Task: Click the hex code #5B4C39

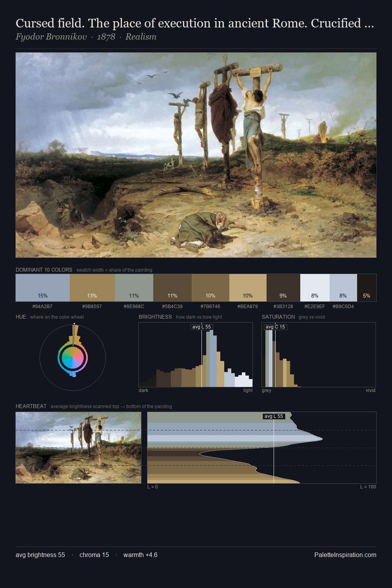Action: 172,307
